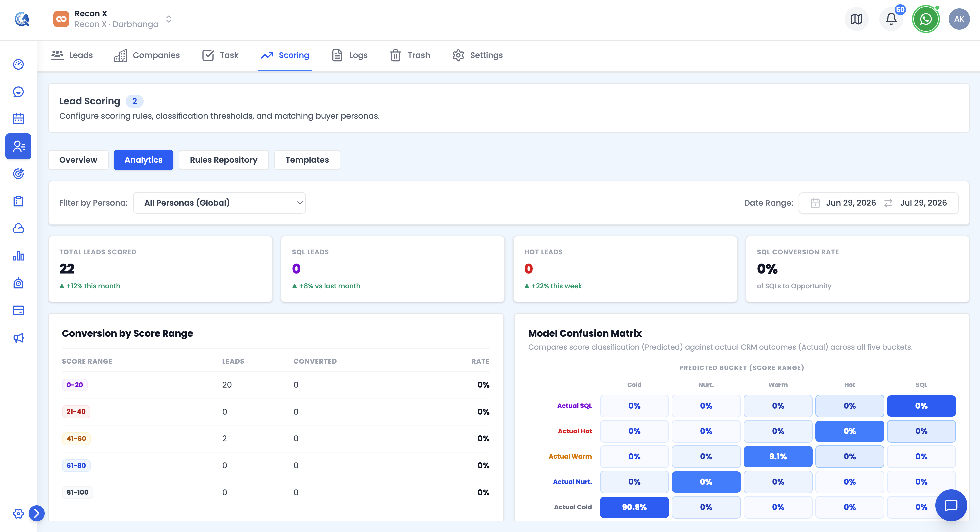Open notifications bell with 50 badge
The image size is (980, 532).
point(891,19)
